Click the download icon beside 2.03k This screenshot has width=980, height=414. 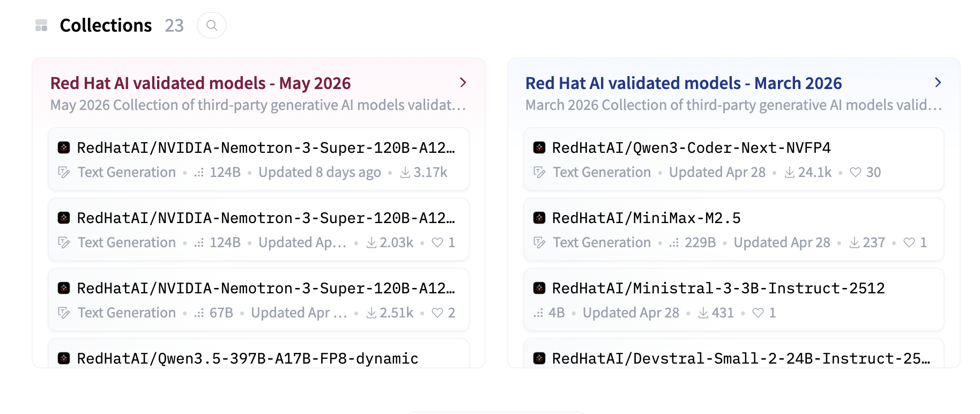tap(372, 242)
